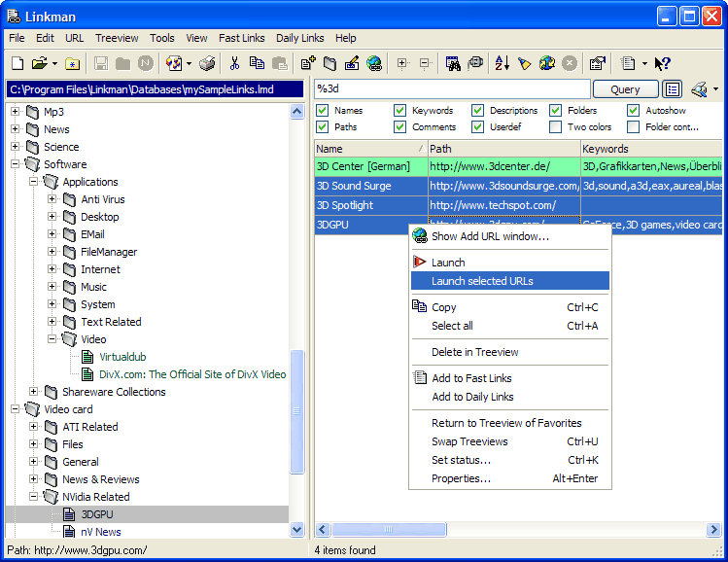The width and height of the screenshot is (728, 562).
Task: Sort results by Keywords column header
Action: click(651, 149)
